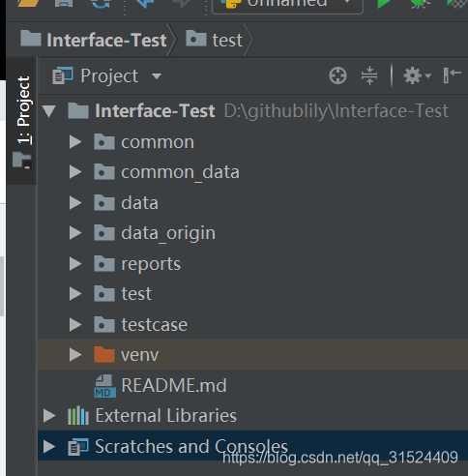
Task: Select the common folder icon
Action: pos(104,142)
